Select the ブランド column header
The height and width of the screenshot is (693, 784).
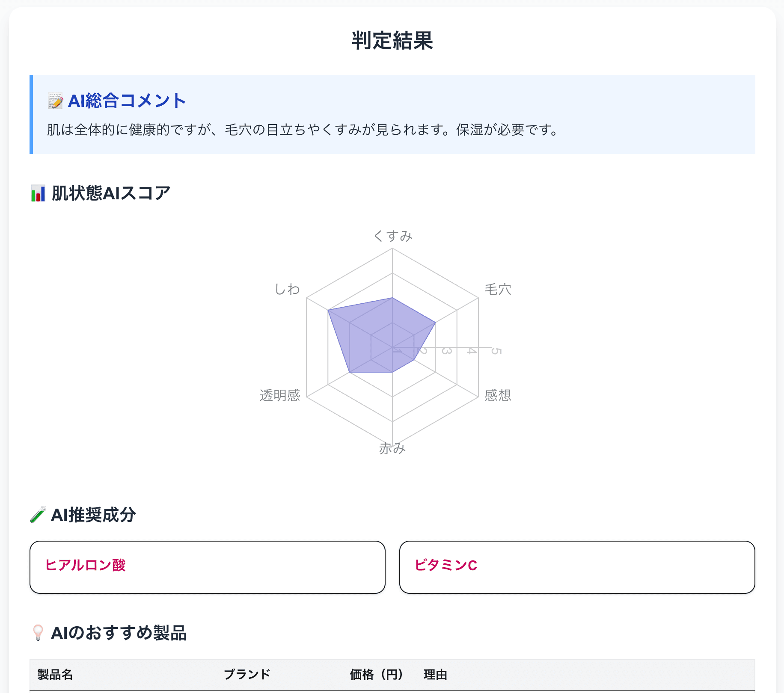pyautogui.click(x=247, y=674)
